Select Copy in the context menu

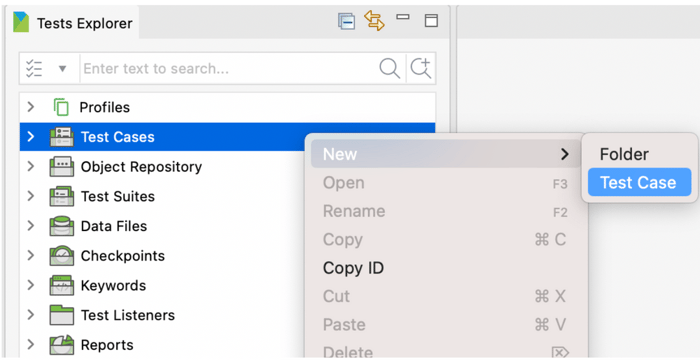tap(446, 240)
